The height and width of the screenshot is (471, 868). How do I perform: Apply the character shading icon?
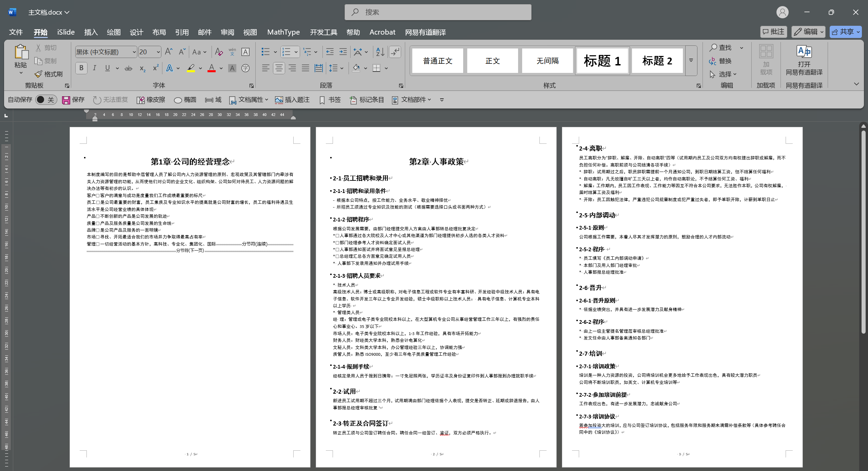[232, 68]
